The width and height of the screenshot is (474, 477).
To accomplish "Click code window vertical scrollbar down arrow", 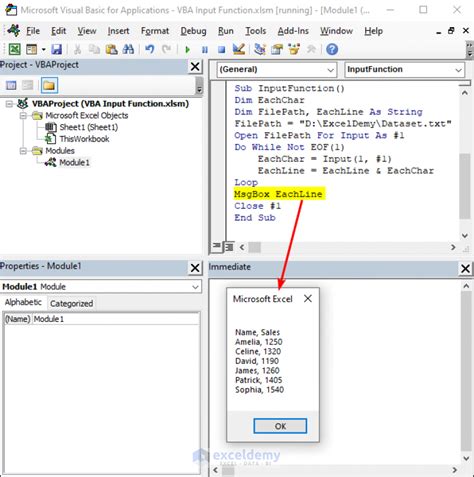I will click(x=465, y=236).
